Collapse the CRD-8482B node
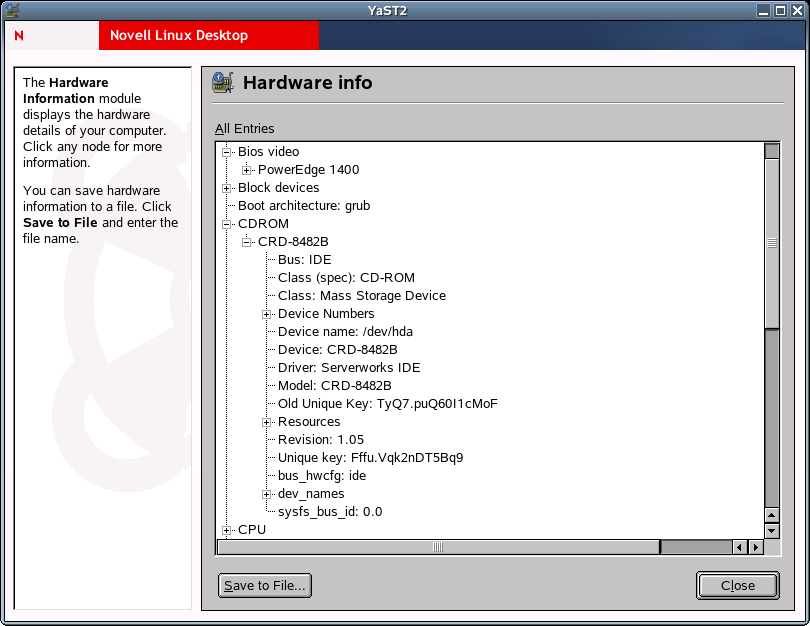 [x=246, y=242]
